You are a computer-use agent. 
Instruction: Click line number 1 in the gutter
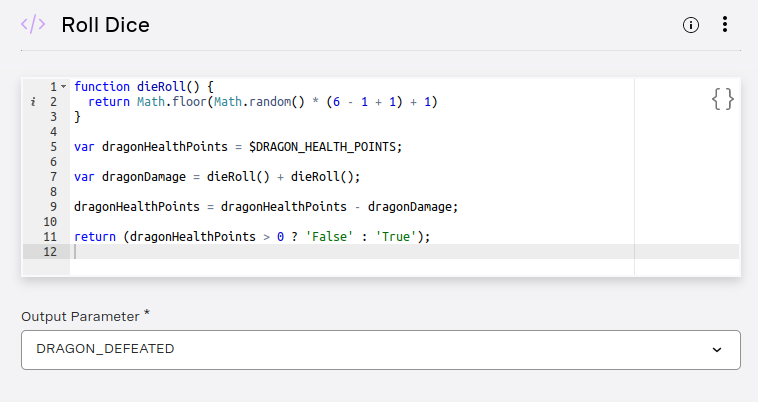(53, 87)
